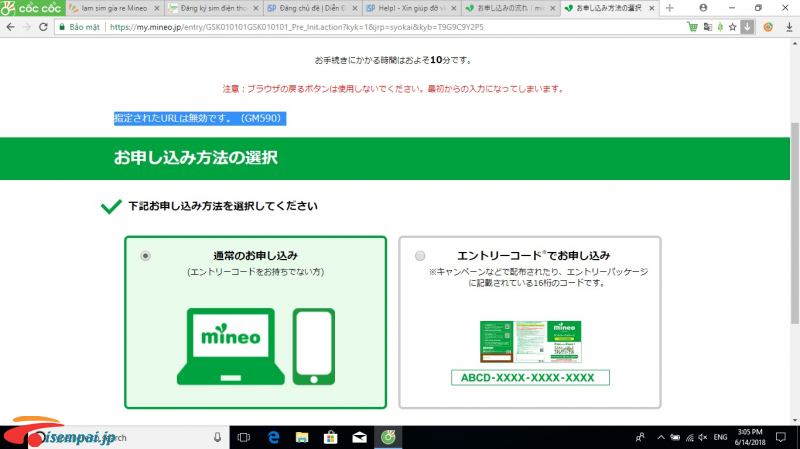Bookmark this page with the star icon
This screenshot has height=449, width=800.
click(x=733, y=27)
